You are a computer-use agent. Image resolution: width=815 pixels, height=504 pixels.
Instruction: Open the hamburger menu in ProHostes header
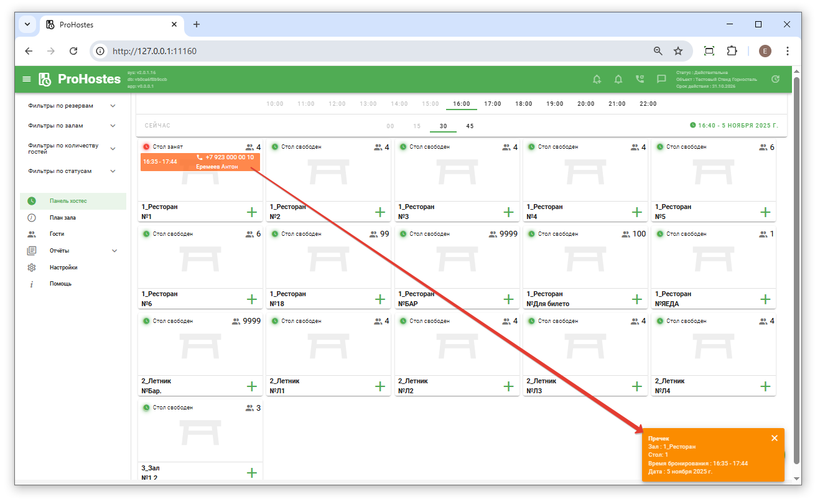pyautogui.click(x=26, y=79)
